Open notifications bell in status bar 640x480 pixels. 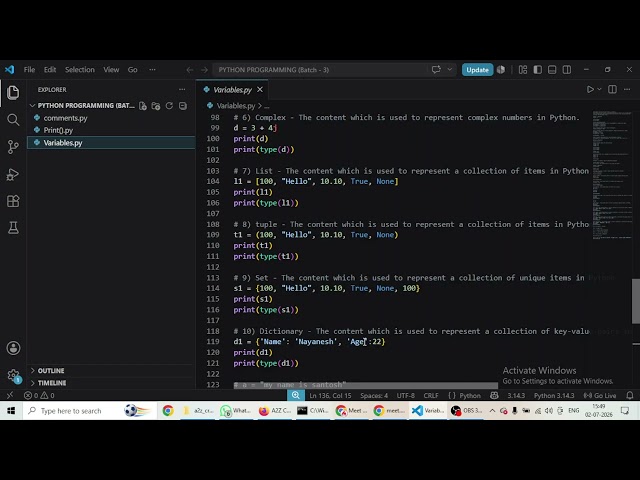tap(630, 395)
